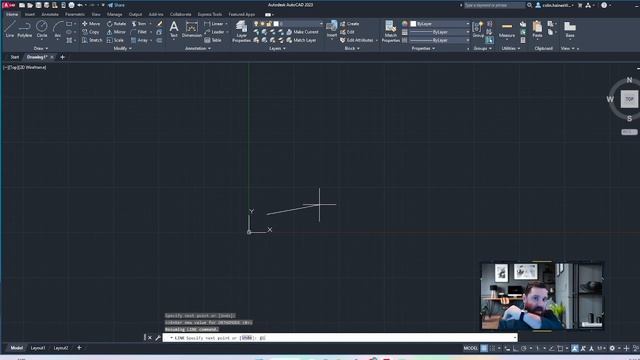Choose the Mirror command
The width and height of the screenshot is (640, 360).
[x=116, y=32]
